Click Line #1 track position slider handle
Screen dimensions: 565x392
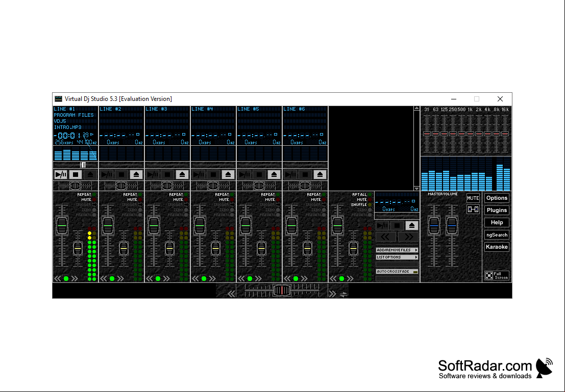(83, 165)
